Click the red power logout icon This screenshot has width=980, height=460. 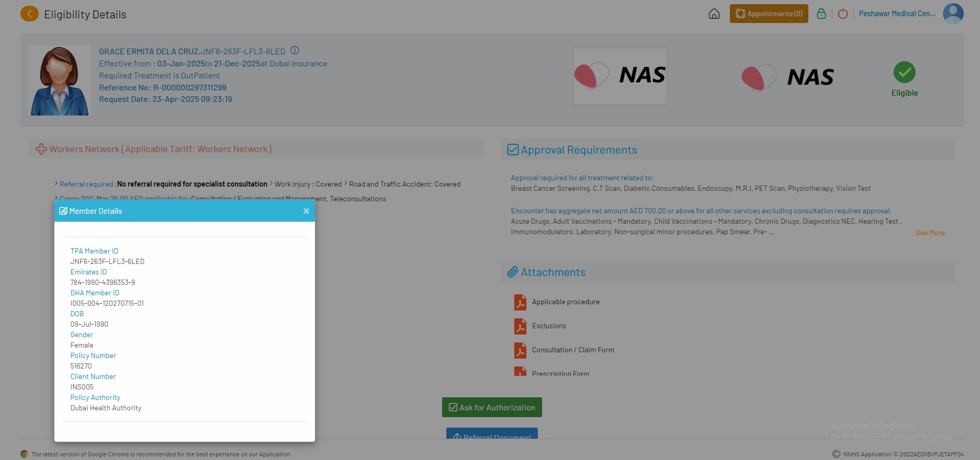coord(842,14)
